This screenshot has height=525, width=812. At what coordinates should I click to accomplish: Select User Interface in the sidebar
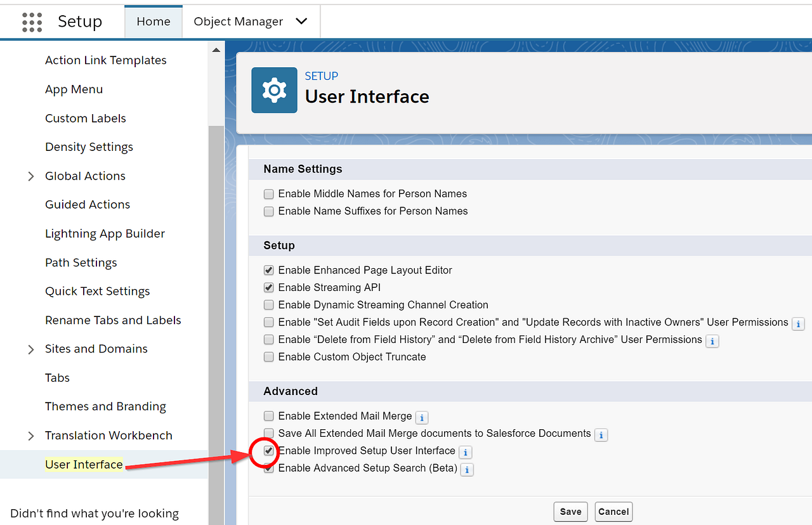tap(84, 464)
